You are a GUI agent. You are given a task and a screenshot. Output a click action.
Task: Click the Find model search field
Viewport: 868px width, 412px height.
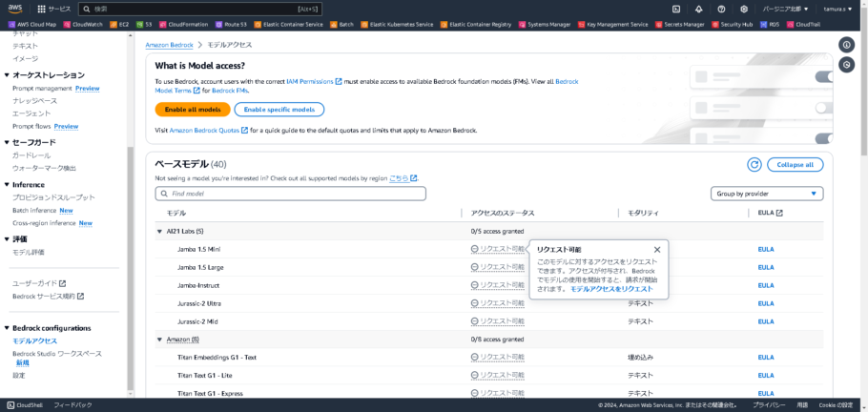(x=291, y=194)
